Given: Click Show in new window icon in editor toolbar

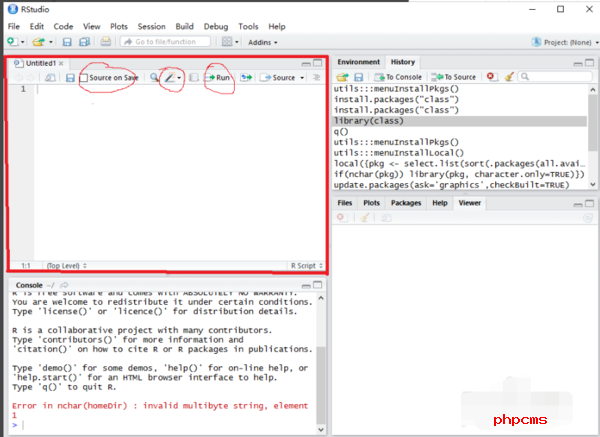Looking at the screenshot, I should tap(50, 78).
